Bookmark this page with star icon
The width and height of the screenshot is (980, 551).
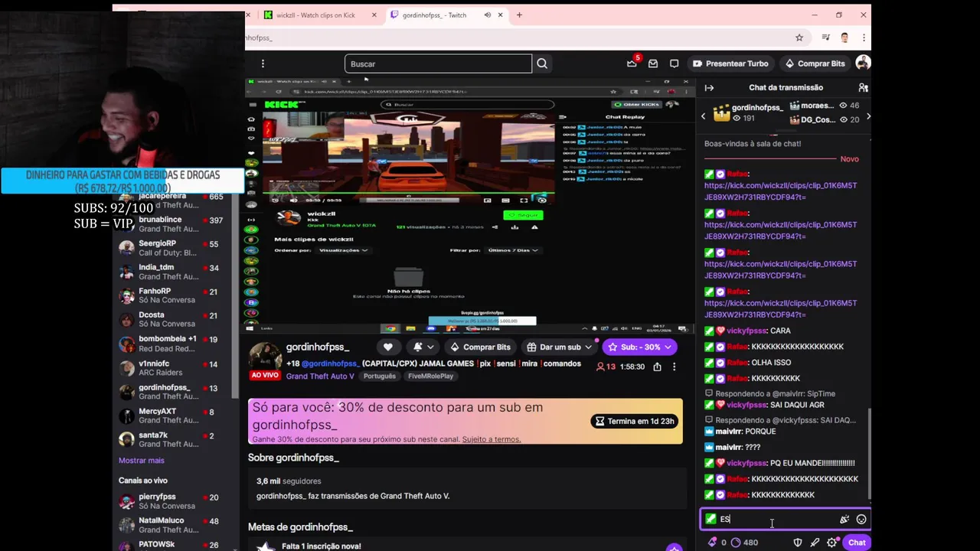(799, 37)
